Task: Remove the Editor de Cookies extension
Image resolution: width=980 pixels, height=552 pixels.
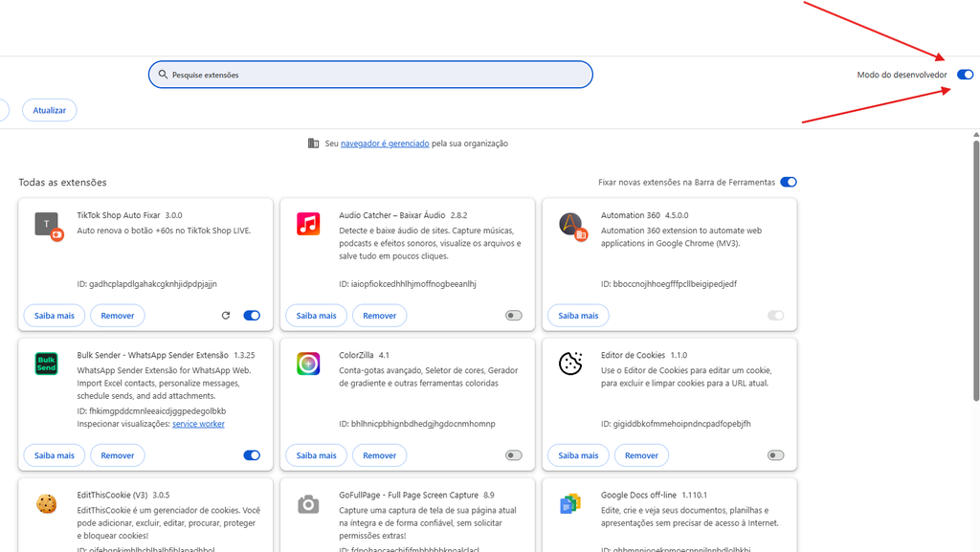Action: tap(641, 455)
